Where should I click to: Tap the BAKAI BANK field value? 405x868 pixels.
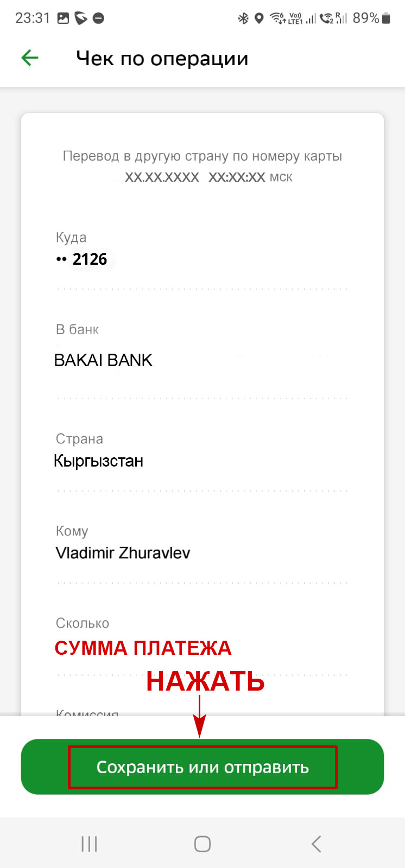[x=103, y=360]
